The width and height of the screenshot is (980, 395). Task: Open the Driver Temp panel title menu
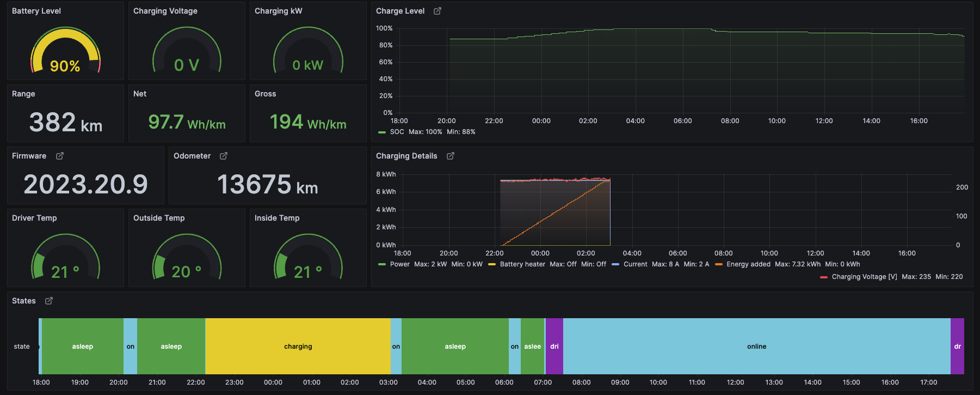tap(34, 218)
